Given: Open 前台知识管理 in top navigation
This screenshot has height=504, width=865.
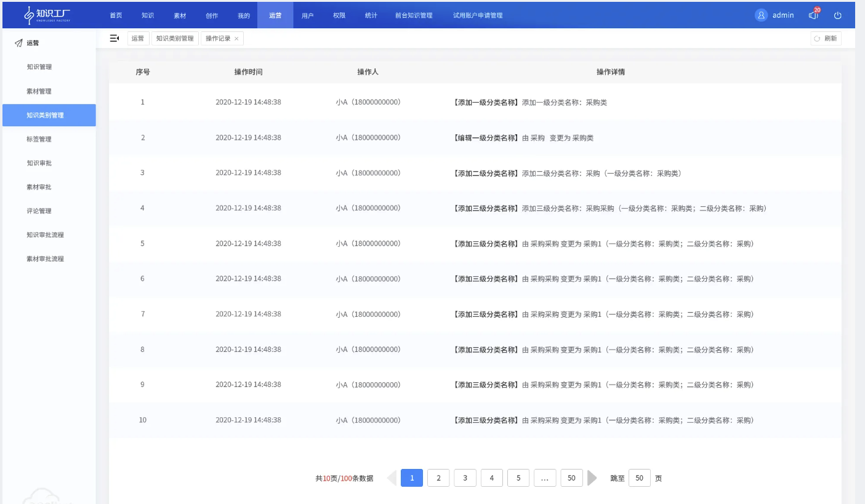Looking at the screenshot, I should (414, 15).
